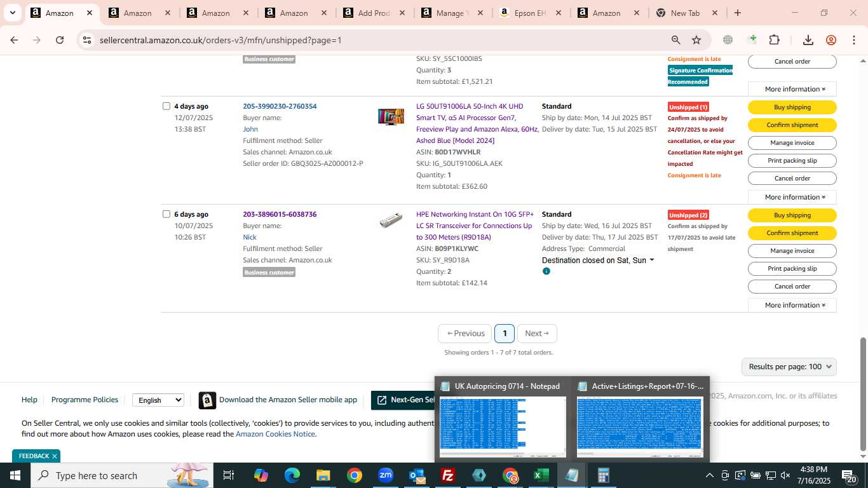This screenshot has width=868, height=488.
Task: Select the checkbox for order 205-3990230-2760354
Action: 166,106
